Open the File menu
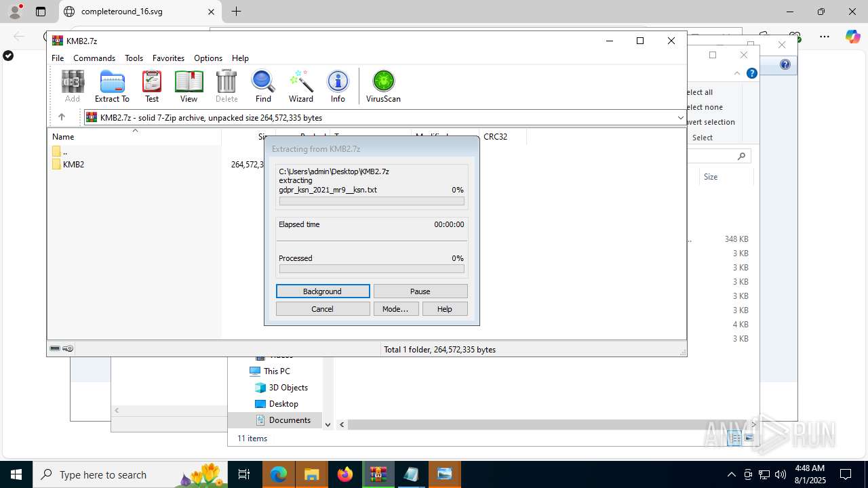This screenshot has height=488, width=868. [58, 58]
